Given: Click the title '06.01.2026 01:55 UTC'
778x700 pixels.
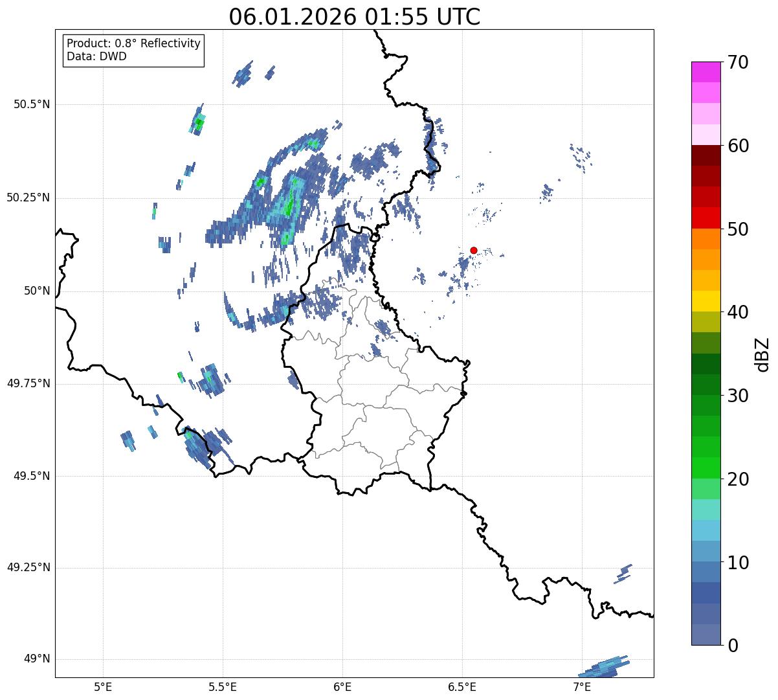Looking at the screenshot, I should pyautogui.click(x=355, y=17).
